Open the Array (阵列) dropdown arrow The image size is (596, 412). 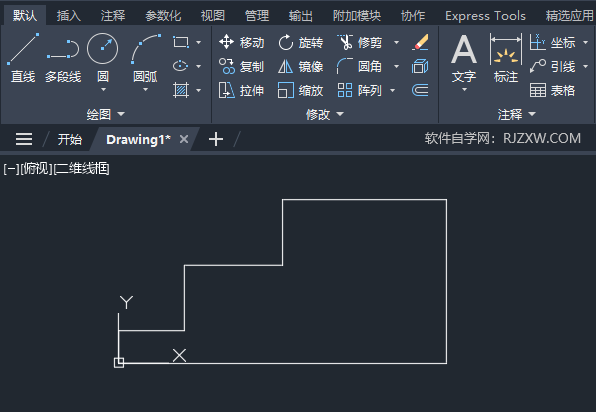pyautogui.click(x=393, y=90)
